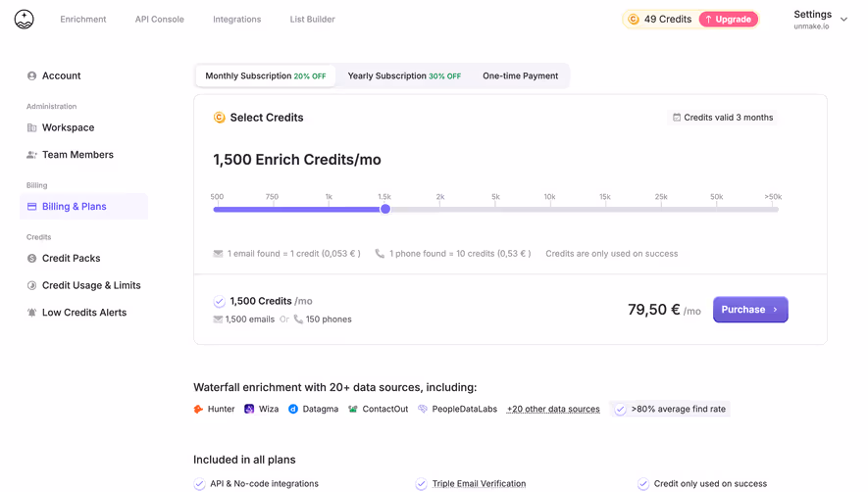Open Credit Packs in the sidebar
Viewport: 868px width, 492px height.
click(x=71, y=259)
